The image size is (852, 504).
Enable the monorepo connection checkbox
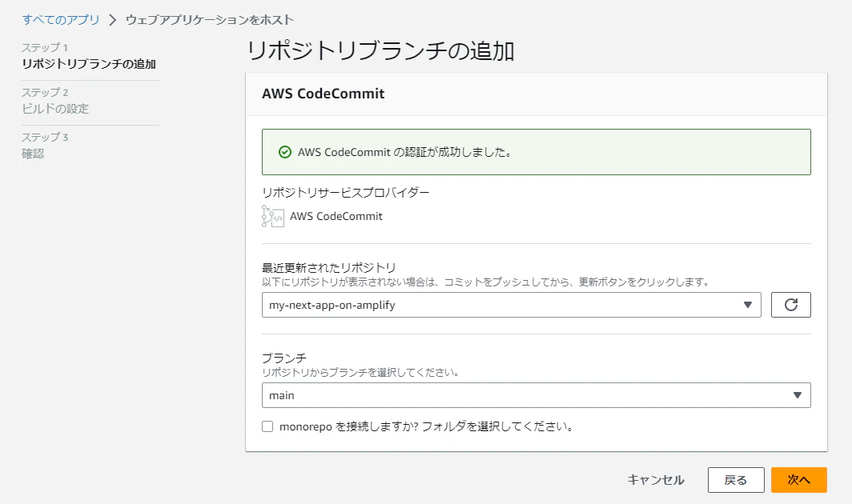pyautogui.click(x=267, y=426)
